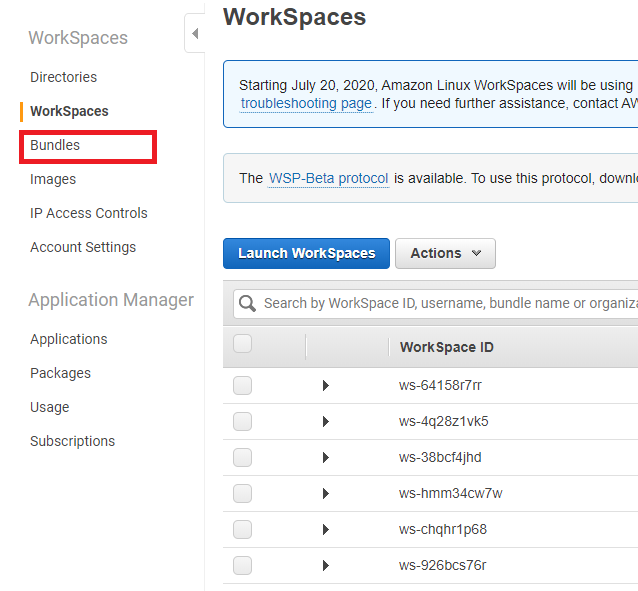Open Account Settings page
This screenshot has height=591, width=638.
click(x=83, y=247)
